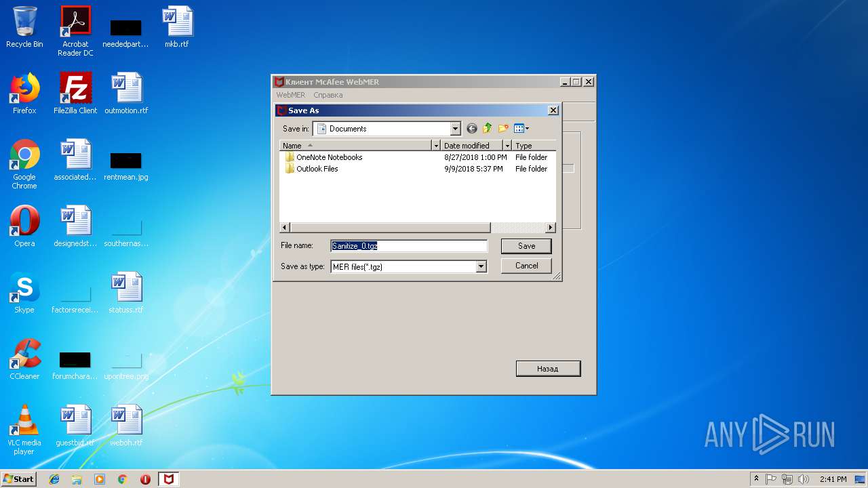
Task: Click the Save button
Action: 526,246
